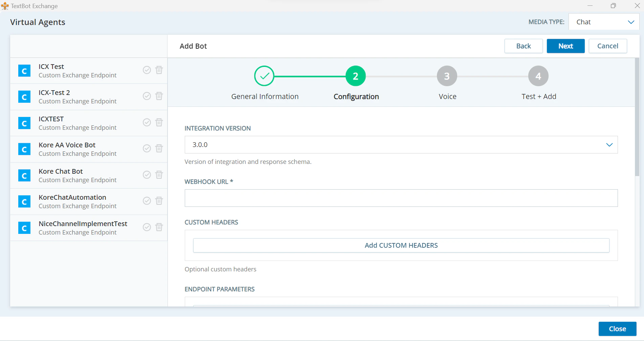Remove the Kore AA Voice Bot

coord(159,148)
